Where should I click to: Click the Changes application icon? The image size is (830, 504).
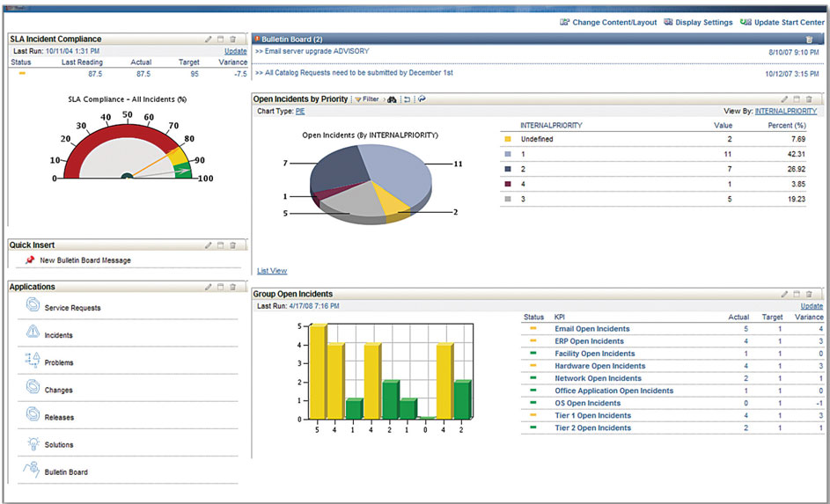33,387
